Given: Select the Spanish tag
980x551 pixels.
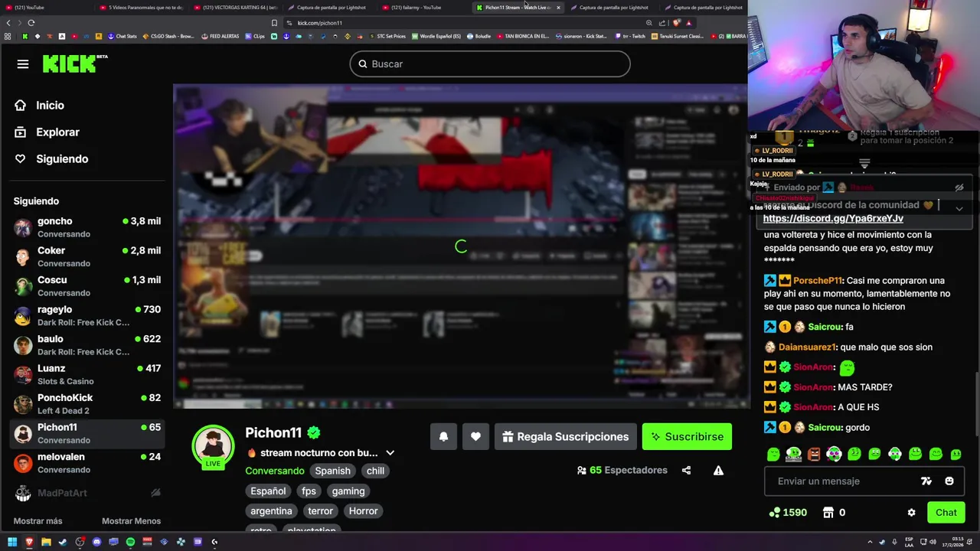Looking at the screenshot, I should [332, 471].
